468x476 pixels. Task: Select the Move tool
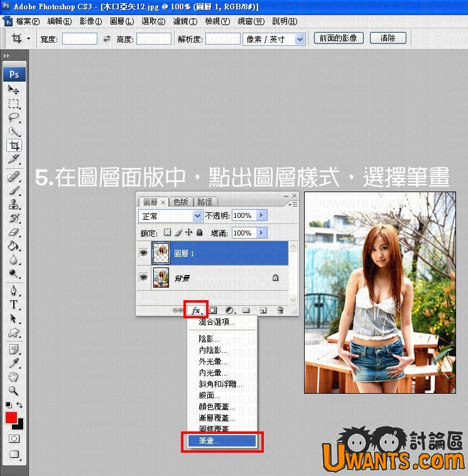click(x=13, y=90)
